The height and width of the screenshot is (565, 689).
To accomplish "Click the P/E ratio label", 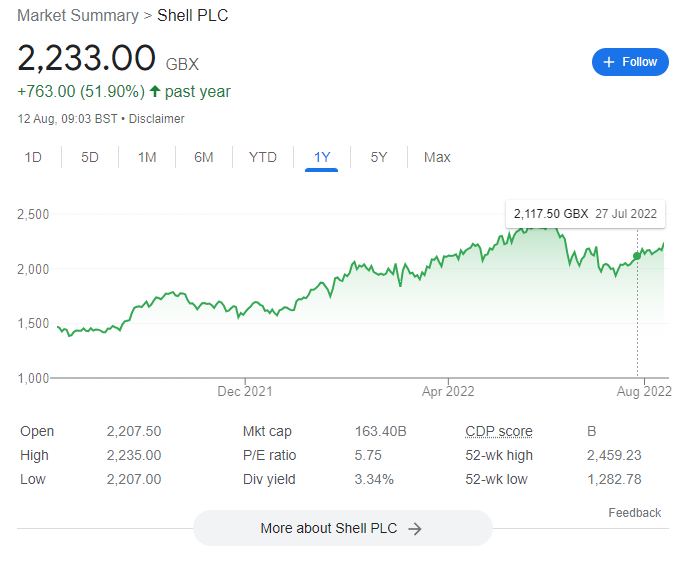I will [x=269, y=455].
